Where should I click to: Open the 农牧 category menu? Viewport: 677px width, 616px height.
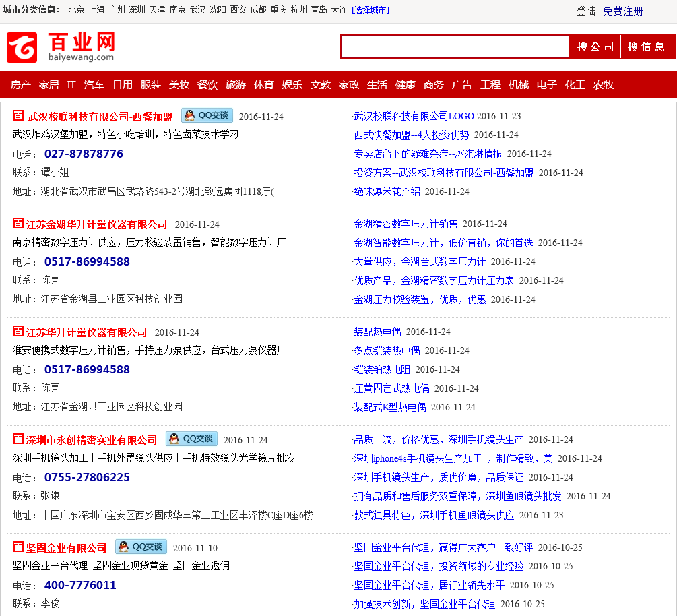(x=604, y=85)
